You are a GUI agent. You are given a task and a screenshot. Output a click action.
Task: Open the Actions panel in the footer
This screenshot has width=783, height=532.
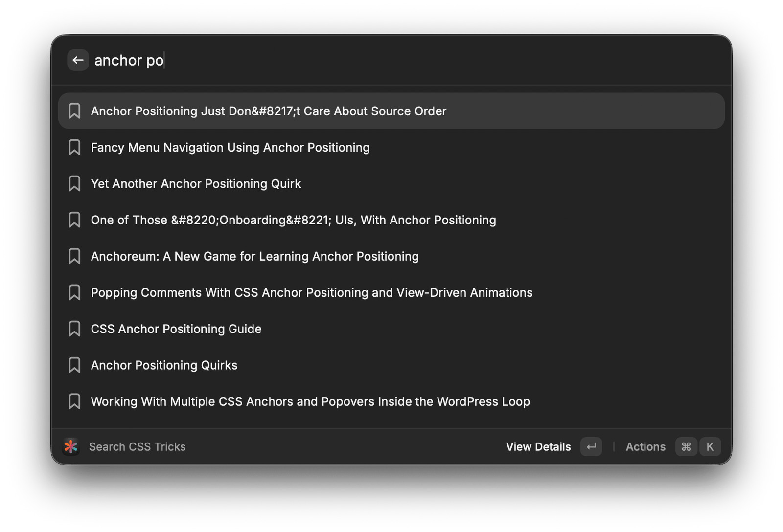coord(645,446)
